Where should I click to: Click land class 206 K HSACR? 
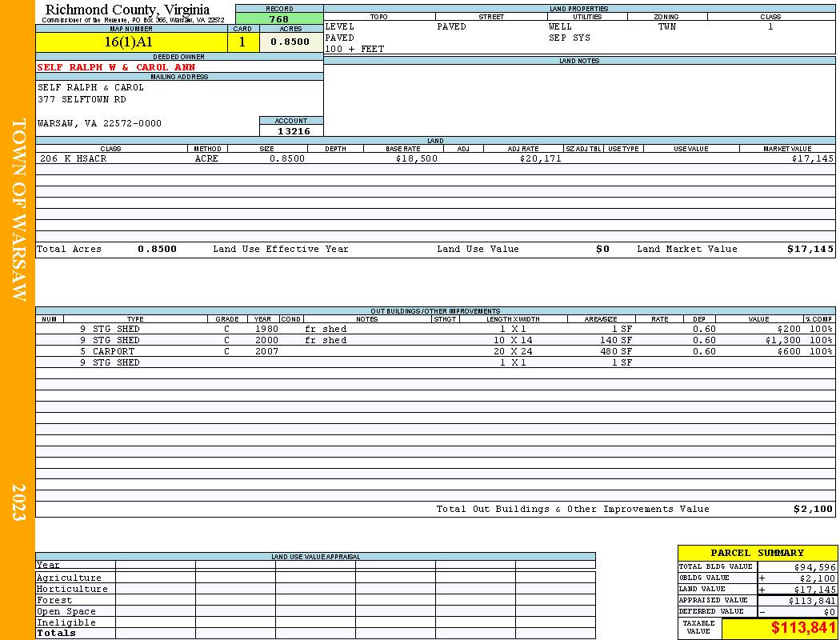tap(74, 159)
